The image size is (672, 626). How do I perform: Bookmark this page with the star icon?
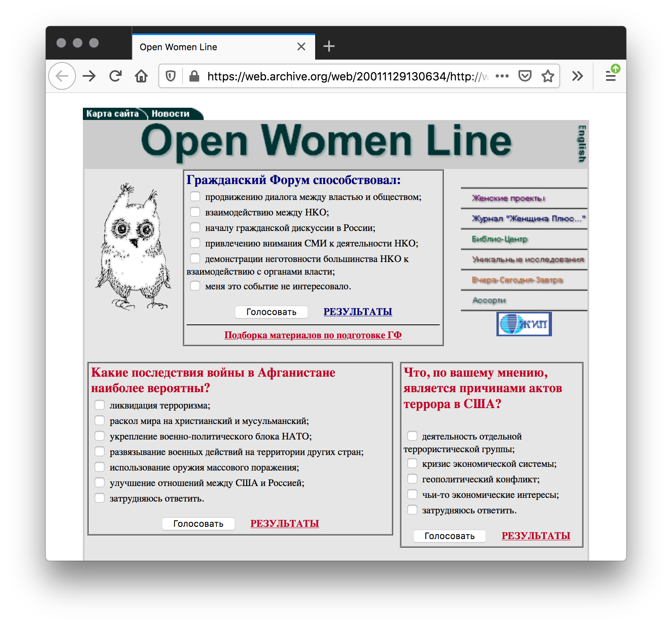tap(548, 76)
